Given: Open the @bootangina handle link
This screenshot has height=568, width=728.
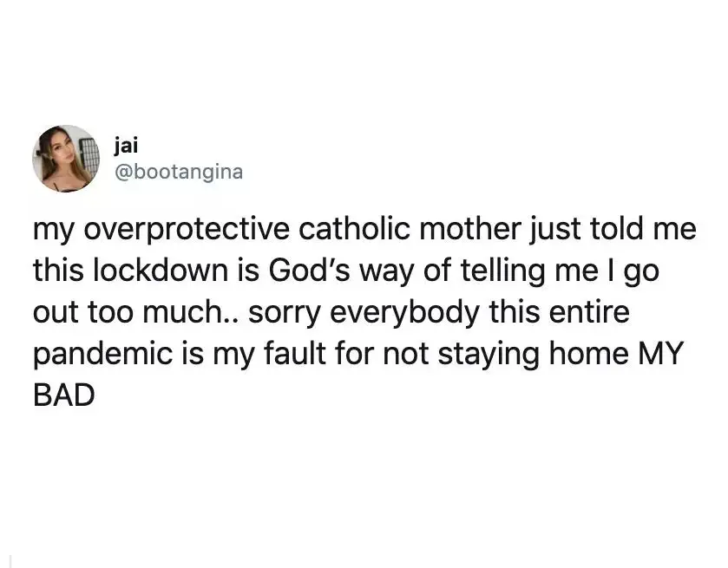Looking at the screenshot, I should click(x=178, y=173).
